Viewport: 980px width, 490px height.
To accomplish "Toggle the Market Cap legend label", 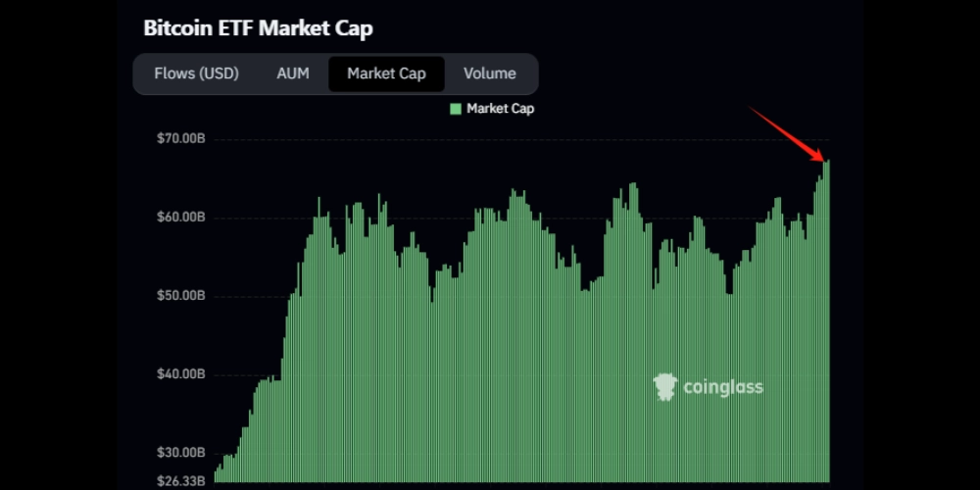I will click(500, 109).
